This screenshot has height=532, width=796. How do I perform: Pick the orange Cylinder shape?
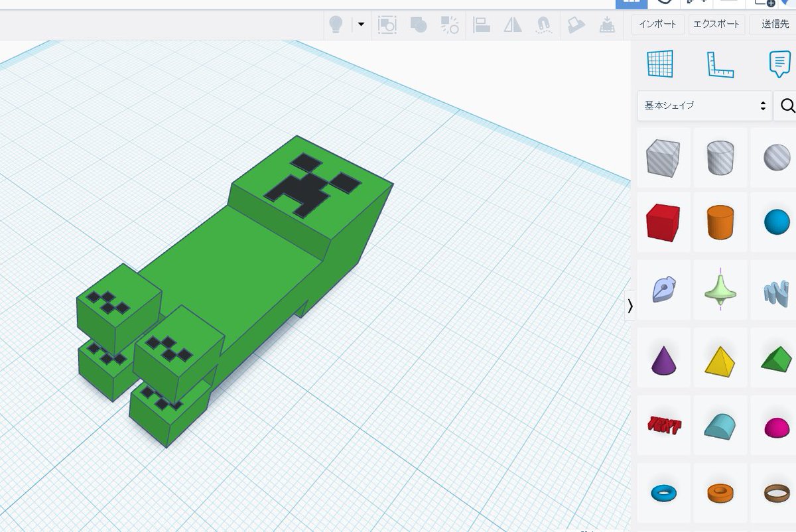tap(720, 222)
